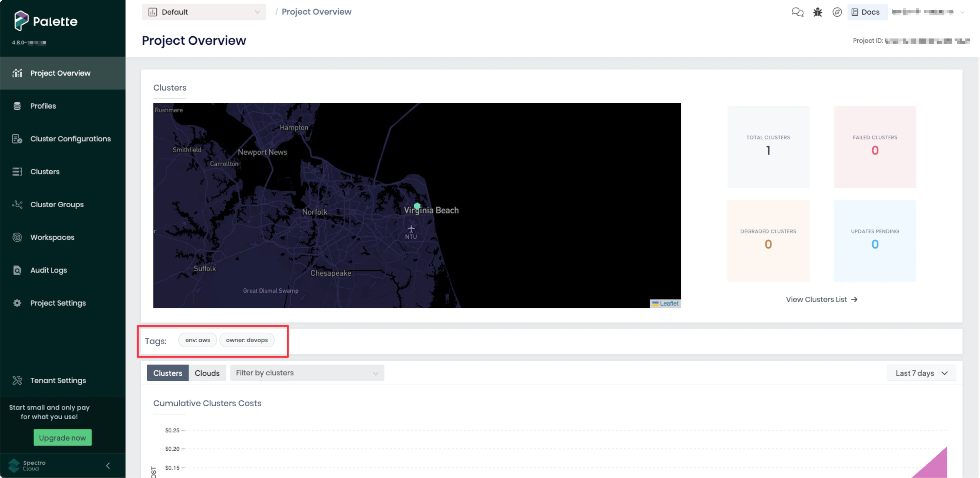The image size is (980, 478).
Task: Click the Upgrade now button
Action: [62, 437]
